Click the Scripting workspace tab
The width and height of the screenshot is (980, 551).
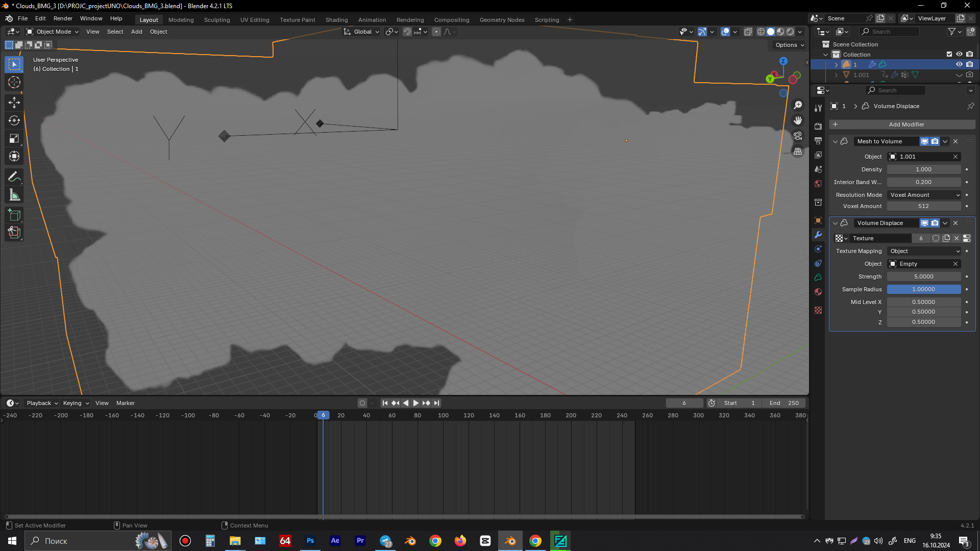click(547, 19)
